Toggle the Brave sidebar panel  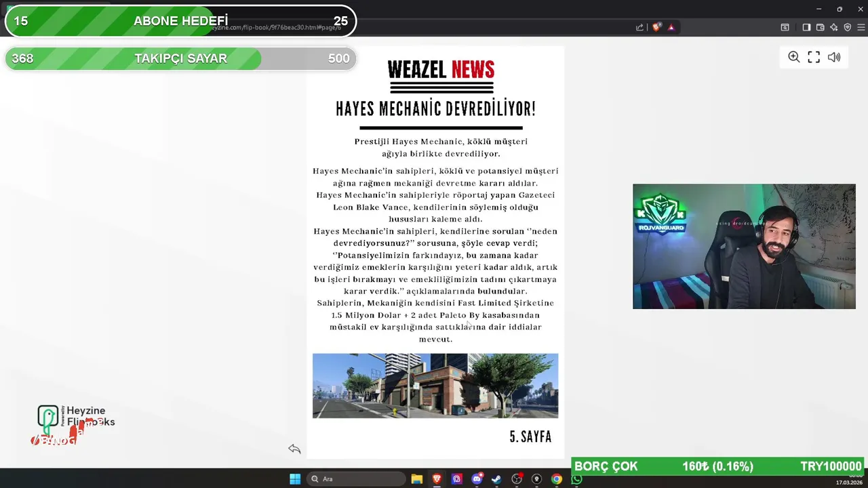coord(806,27)
